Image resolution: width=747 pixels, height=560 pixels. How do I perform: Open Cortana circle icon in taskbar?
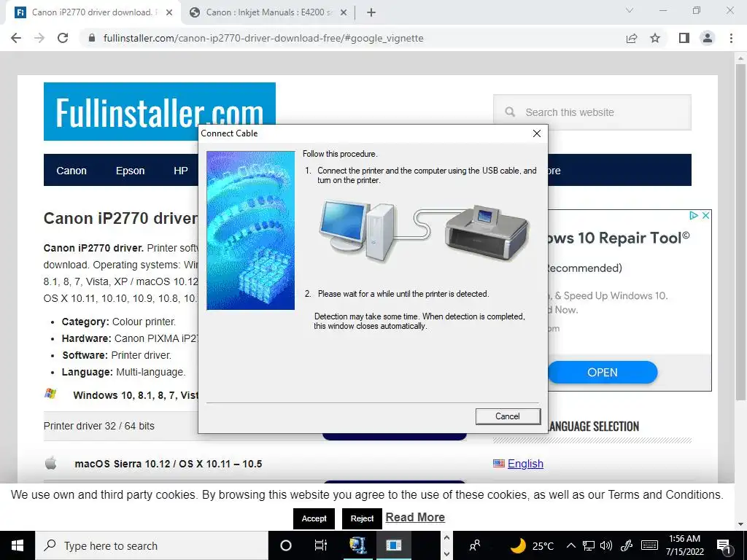(x=286, y=545)
